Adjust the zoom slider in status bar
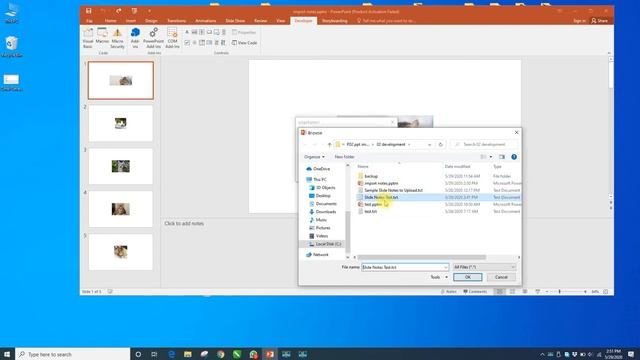The image size is (640, 360). pos(560,291)
